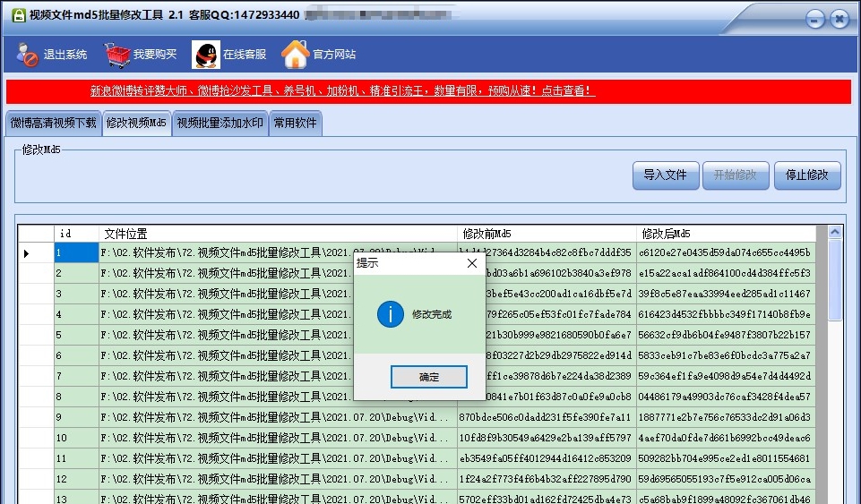Click the 修改前Md5 column header
Viewport: 861px width, 504px height.
(x=547, y=234)
